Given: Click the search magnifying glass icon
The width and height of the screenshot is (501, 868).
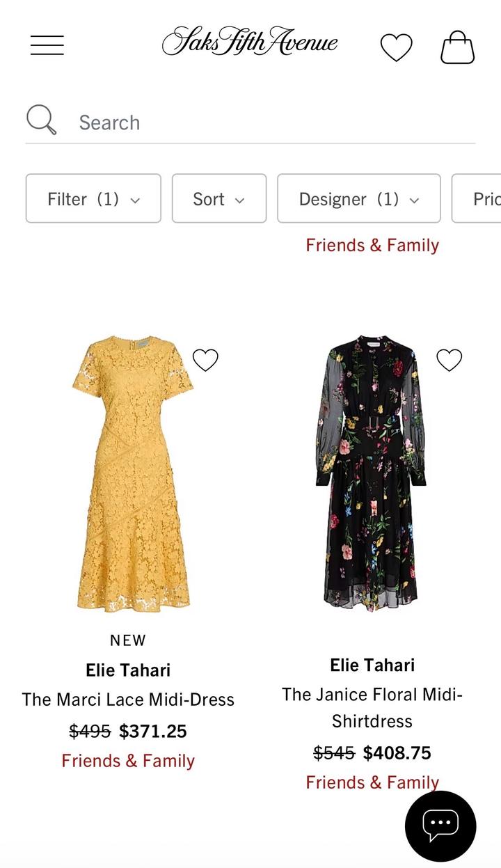Looking at the screenshot, I should click(x=42, y=120).
